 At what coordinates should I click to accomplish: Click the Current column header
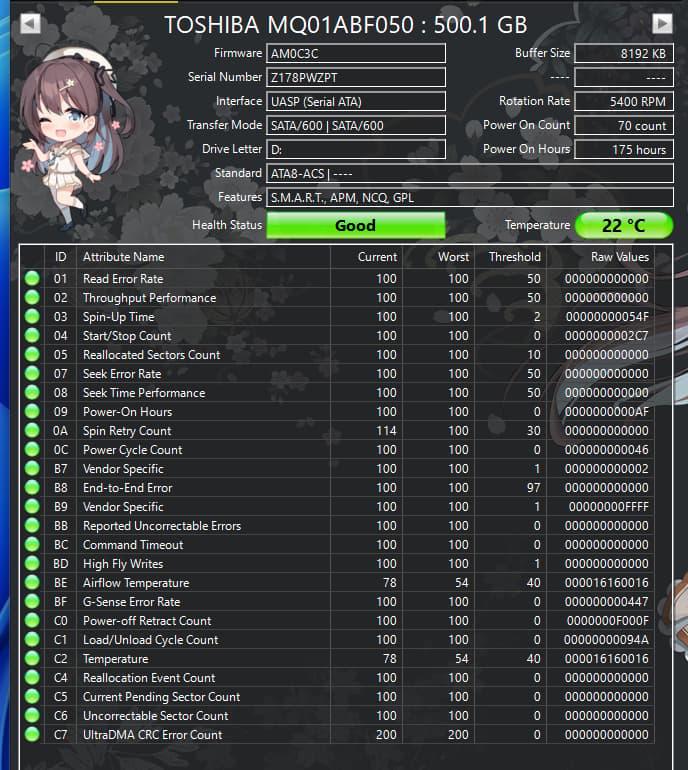pos(366,257)
